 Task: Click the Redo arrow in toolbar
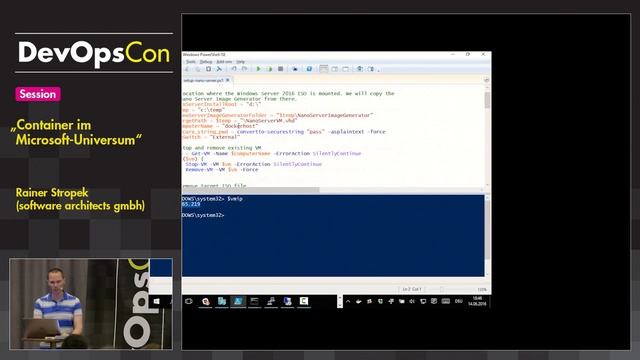click(x=244, y=69)
